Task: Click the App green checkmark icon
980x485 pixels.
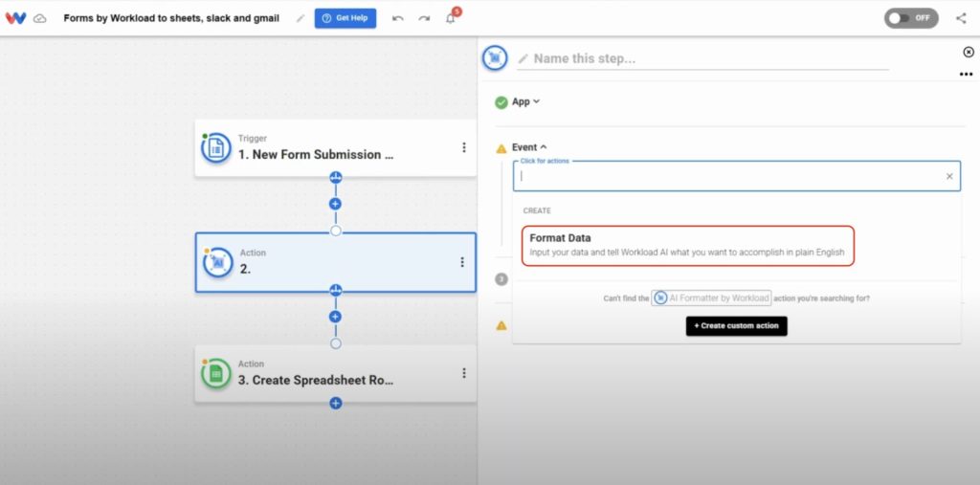Action: tap(501, 102)
